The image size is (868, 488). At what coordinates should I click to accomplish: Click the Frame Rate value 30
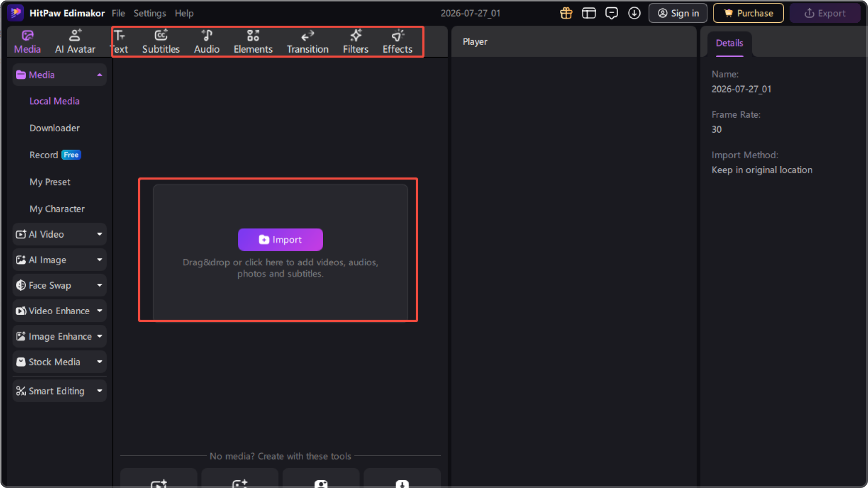point(716,129)
